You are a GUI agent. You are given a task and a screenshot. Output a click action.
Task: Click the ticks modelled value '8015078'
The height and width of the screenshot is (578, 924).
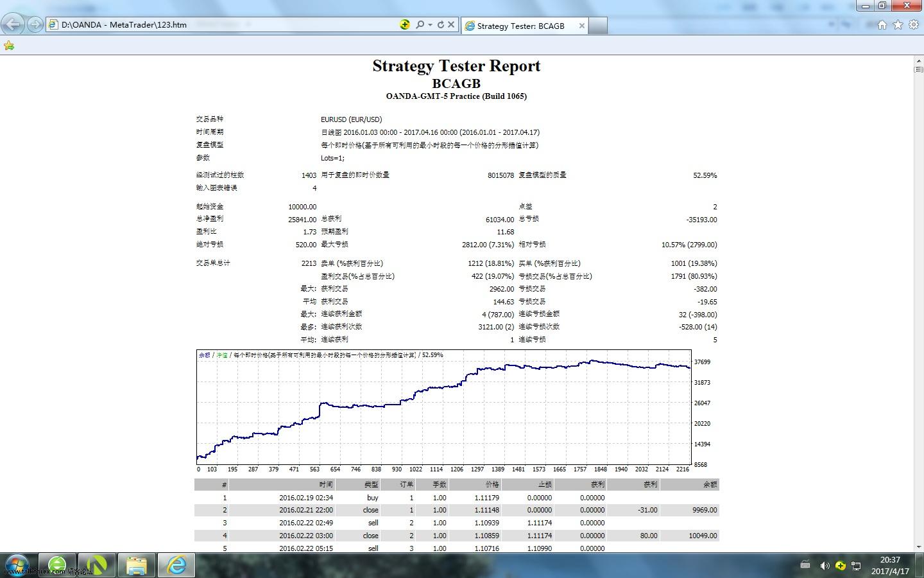[501, 175]
